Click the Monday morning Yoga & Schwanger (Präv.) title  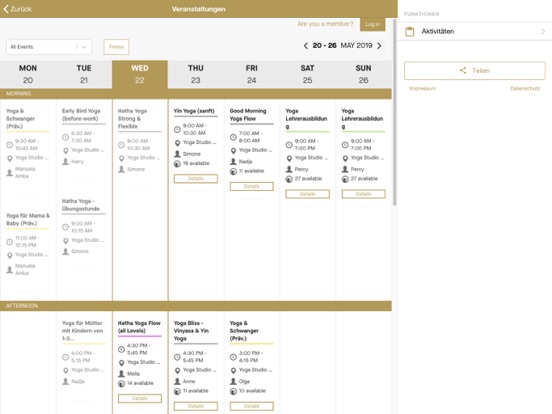pyautogui.click(x=20, y=119)
